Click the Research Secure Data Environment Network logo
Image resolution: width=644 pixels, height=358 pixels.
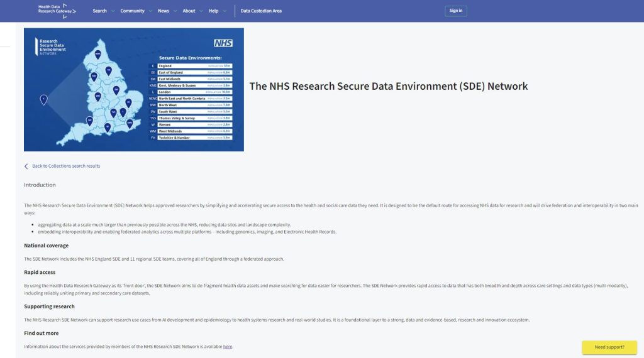pyautogui.click(x=50, y=46)
